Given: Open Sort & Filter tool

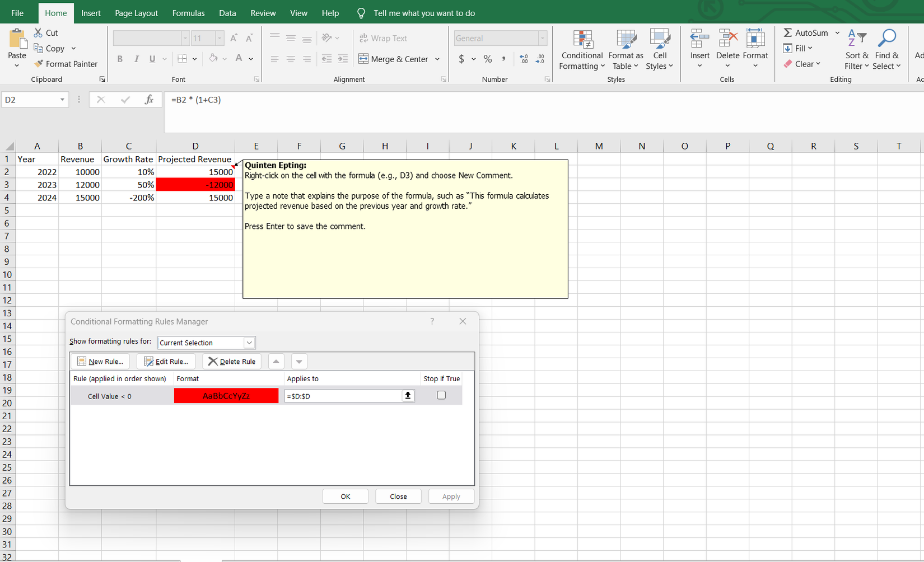Looking at the screenshot, I should coord(857,50).
